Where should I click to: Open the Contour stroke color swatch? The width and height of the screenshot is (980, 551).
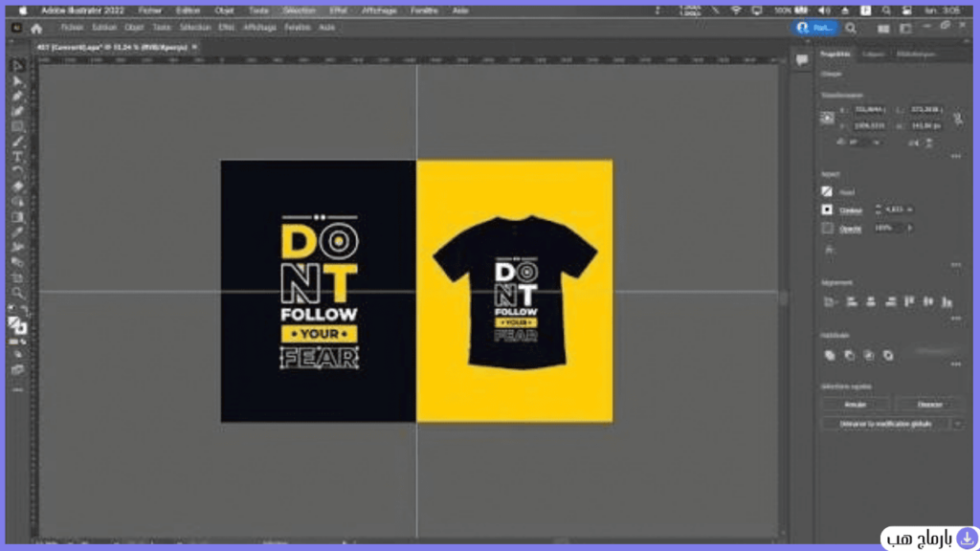pyautogui.click(x=827, y=209)
